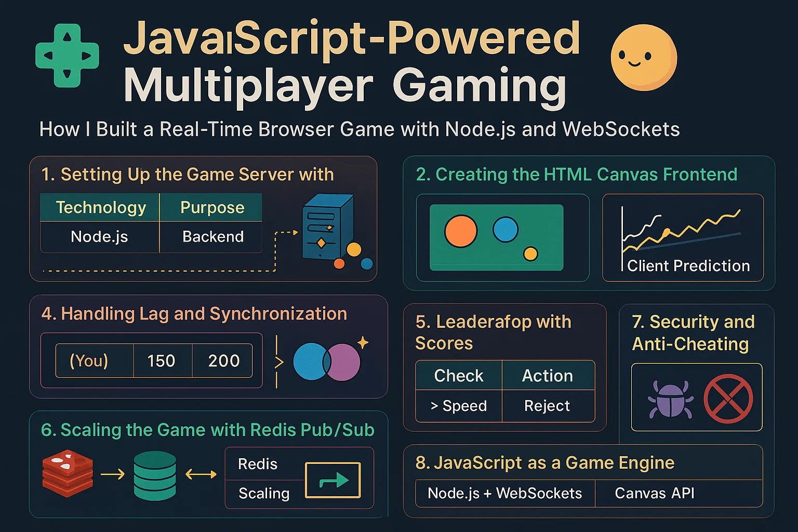Select heading "1. Setting Up the Game Server with"
The image size is (798, 532).
click(x=187, y=175)
